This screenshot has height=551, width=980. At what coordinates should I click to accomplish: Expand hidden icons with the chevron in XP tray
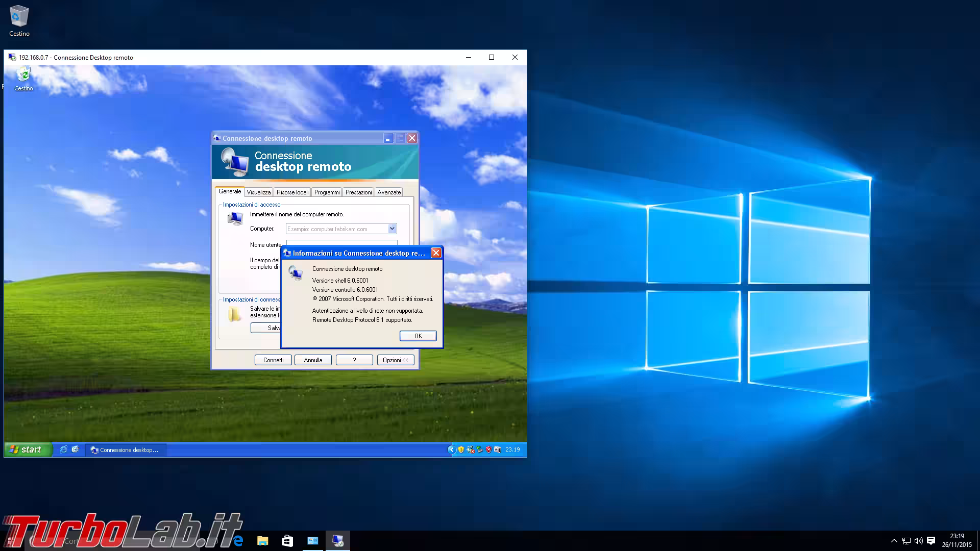452,449
